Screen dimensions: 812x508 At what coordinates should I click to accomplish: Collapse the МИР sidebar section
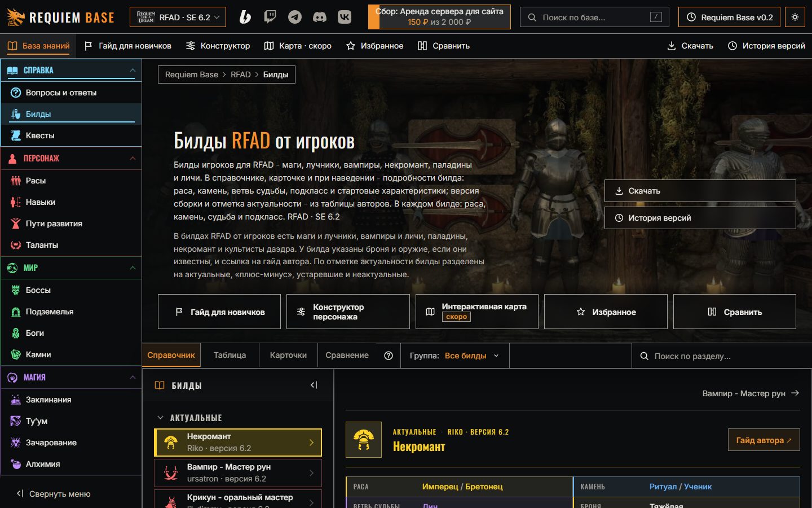click(71, 268)
